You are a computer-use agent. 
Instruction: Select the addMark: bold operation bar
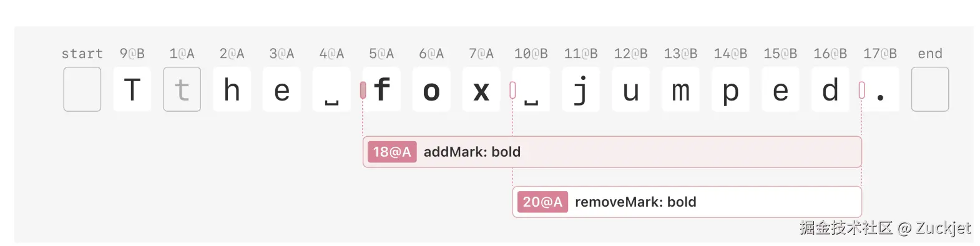tap(612, 152)
